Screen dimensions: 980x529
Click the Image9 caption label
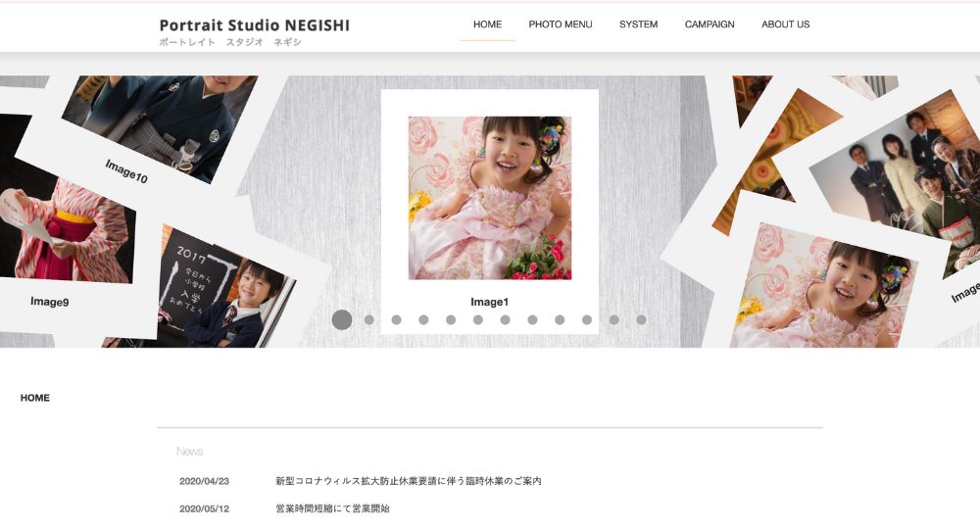[x=50, y=302]
